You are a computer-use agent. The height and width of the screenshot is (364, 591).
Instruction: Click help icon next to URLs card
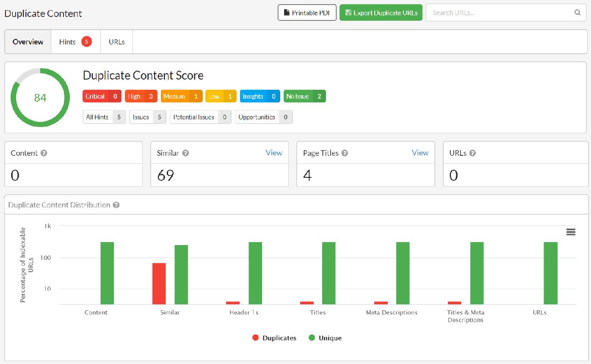click(x=472, y=153)
